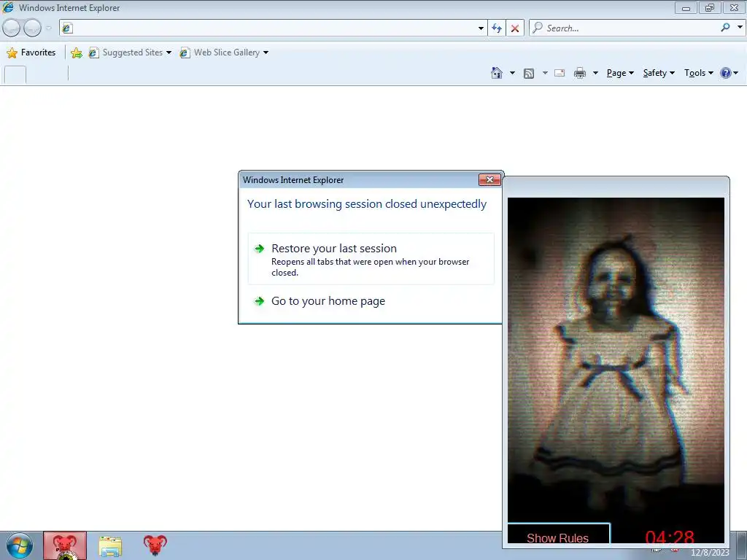Click the red Stop loading icon
This screenshot has height=560, width=747.
515,28
